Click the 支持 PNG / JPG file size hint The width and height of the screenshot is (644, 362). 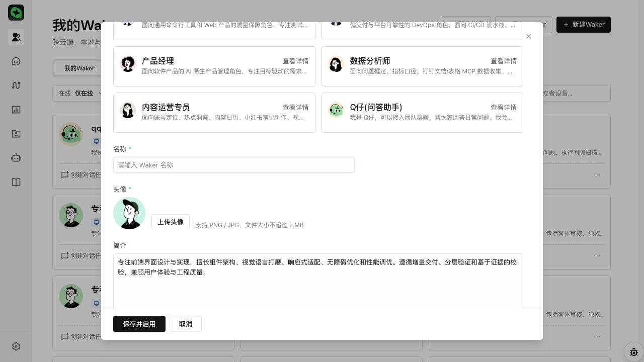coord(250,225)
